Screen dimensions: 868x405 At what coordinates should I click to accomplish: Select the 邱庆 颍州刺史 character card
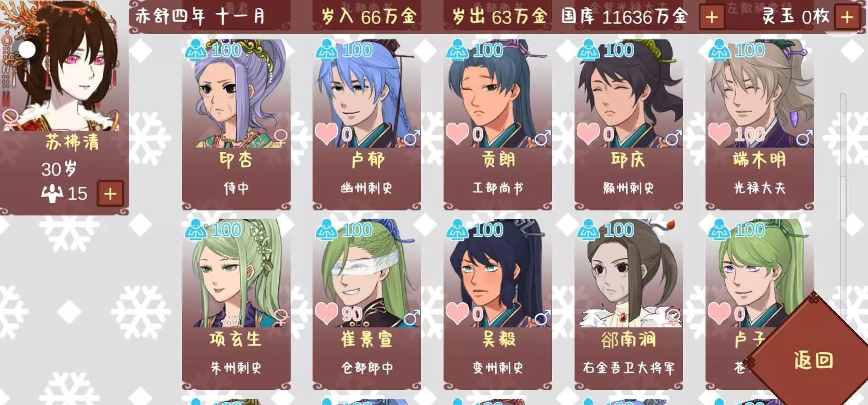(629, 124)
